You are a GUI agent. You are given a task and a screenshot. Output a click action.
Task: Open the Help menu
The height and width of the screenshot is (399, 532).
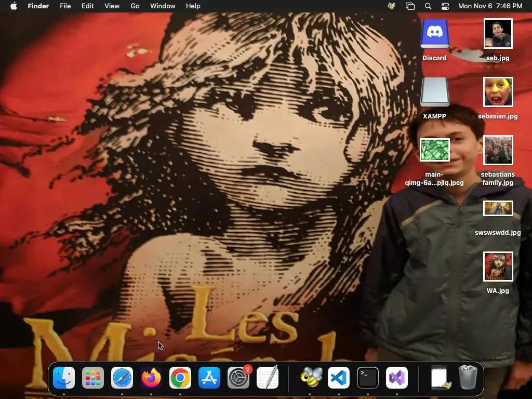pyautogui.click(x=193, y=6)
